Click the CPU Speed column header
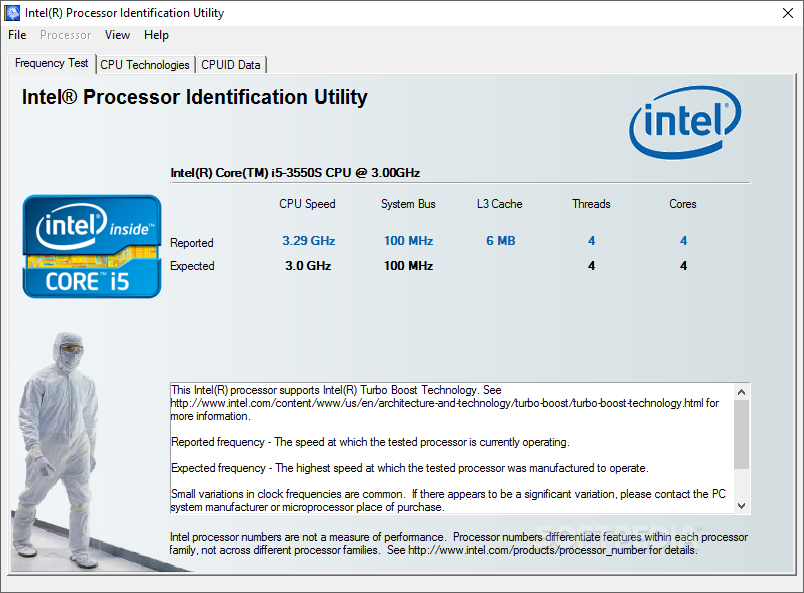This screenshot has width=804, height=593. pos(307,204)
